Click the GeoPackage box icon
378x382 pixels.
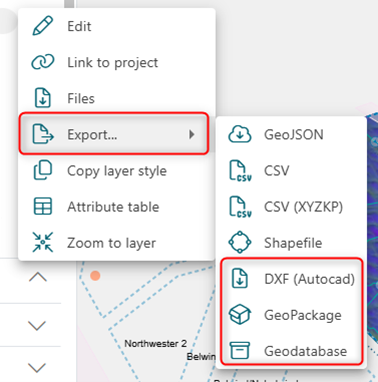pos(240,315)
